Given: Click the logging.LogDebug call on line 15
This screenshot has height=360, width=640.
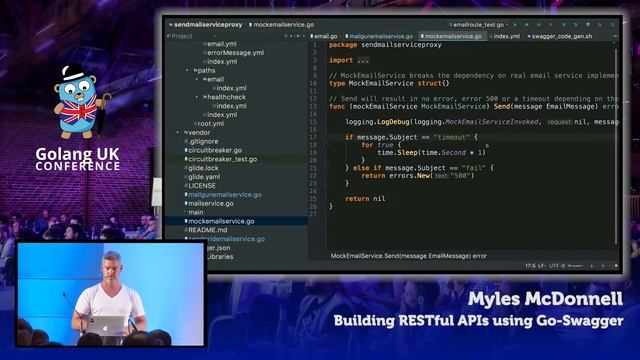Looking at the screenshot, I should point(377,122).
